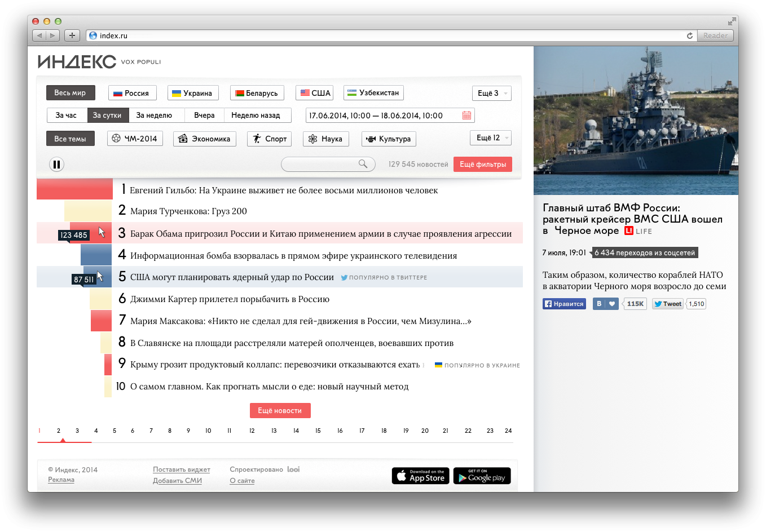
Task: Click the Facebook Нравится like button
Action: coord(564,304)
